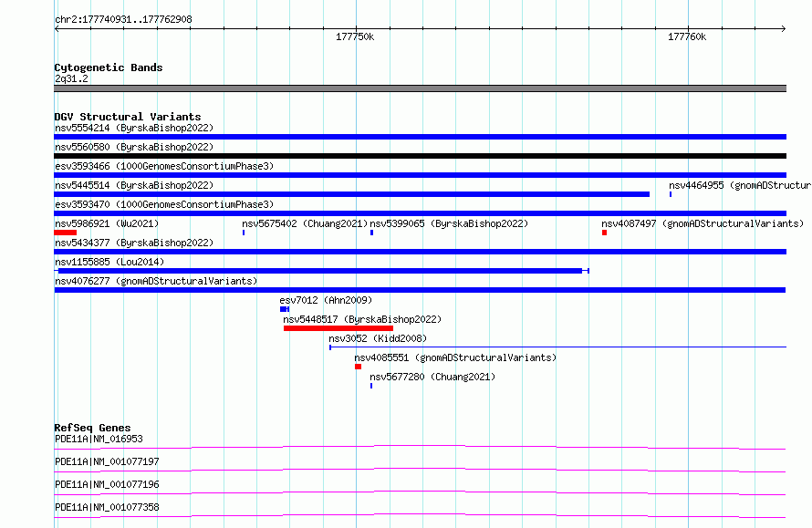Open esv3593466 (1000GenomesConsortiumPhase3) variant

[x=164, y=166]
